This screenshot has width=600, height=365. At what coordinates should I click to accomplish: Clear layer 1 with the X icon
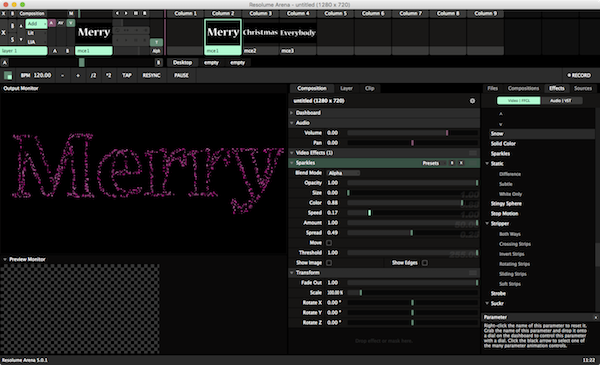(x=3, y=33)
